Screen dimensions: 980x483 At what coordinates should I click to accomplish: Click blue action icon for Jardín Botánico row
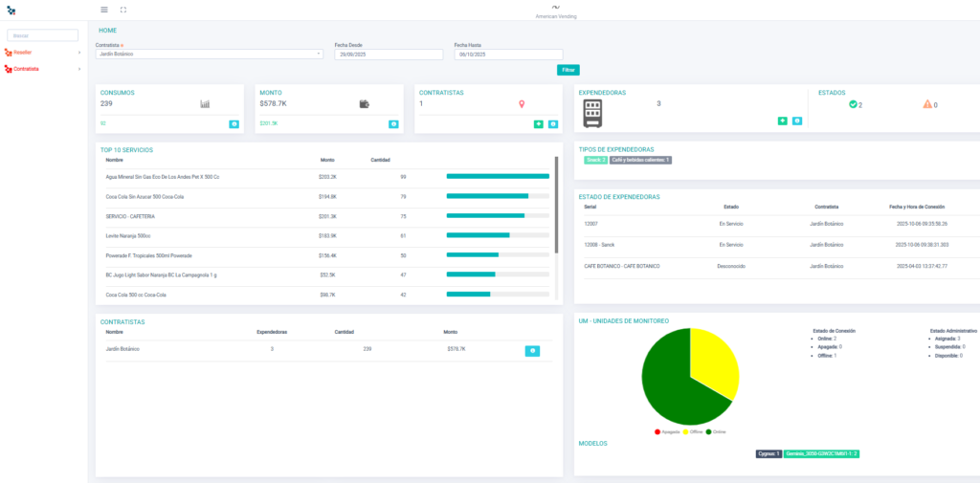tap(532, 351)
